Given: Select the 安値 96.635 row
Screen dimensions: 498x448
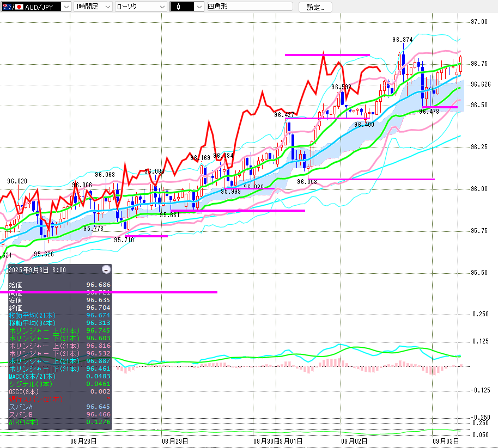Looking at the screenshot, I should [x=60, y=300].
